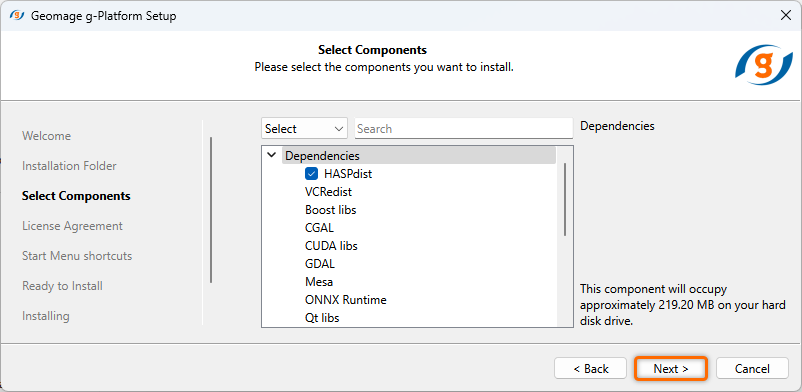The height and width of the screenshot is (392, 802).
Task: Click the Ready to Install step
Action: pos(62,286)
